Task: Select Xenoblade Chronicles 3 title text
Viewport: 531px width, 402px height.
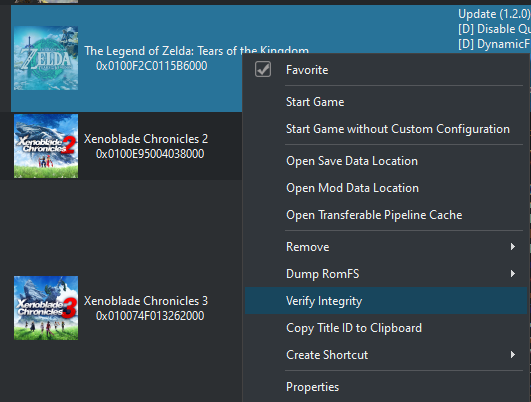Action: pyautogui.click(x=146, y=301)
